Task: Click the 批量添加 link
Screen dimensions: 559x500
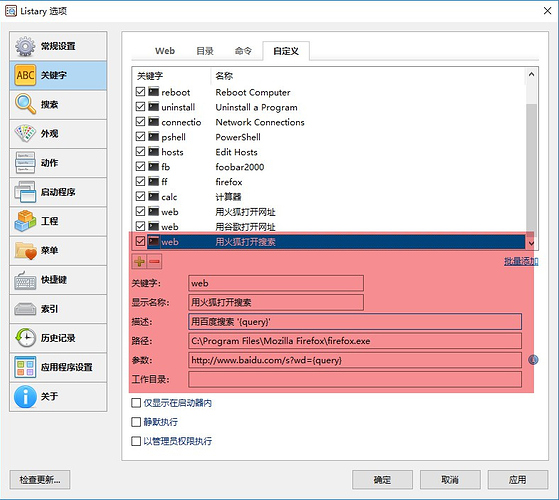Action: tap(521, 261)
